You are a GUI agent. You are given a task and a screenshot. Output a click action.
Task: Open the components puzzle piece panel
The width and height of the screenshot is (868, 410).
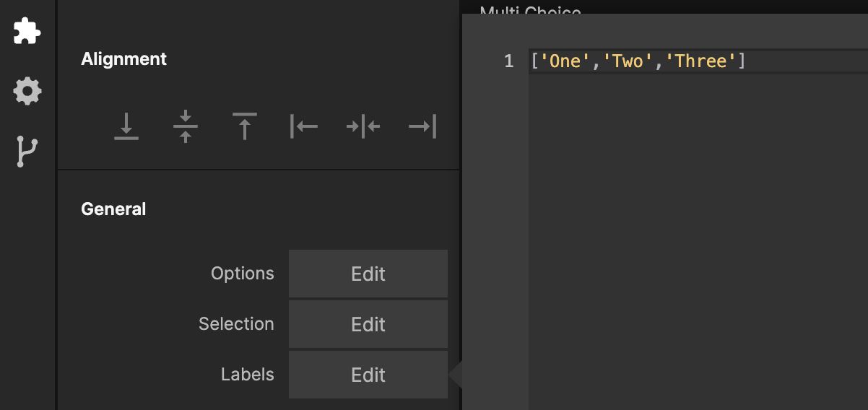(x=27, y=31)
